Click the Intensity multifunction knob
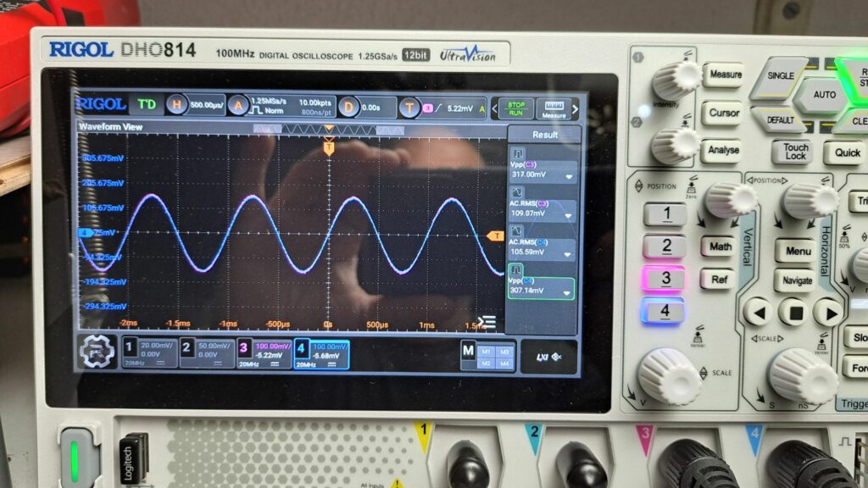 click(676, 80)
